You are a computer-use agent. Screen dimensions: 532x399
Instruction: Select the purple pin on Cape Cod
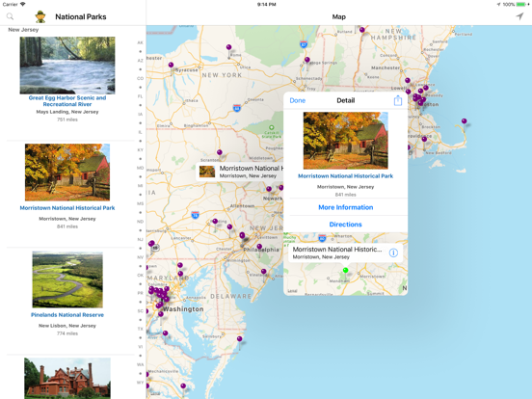[464, 121]
